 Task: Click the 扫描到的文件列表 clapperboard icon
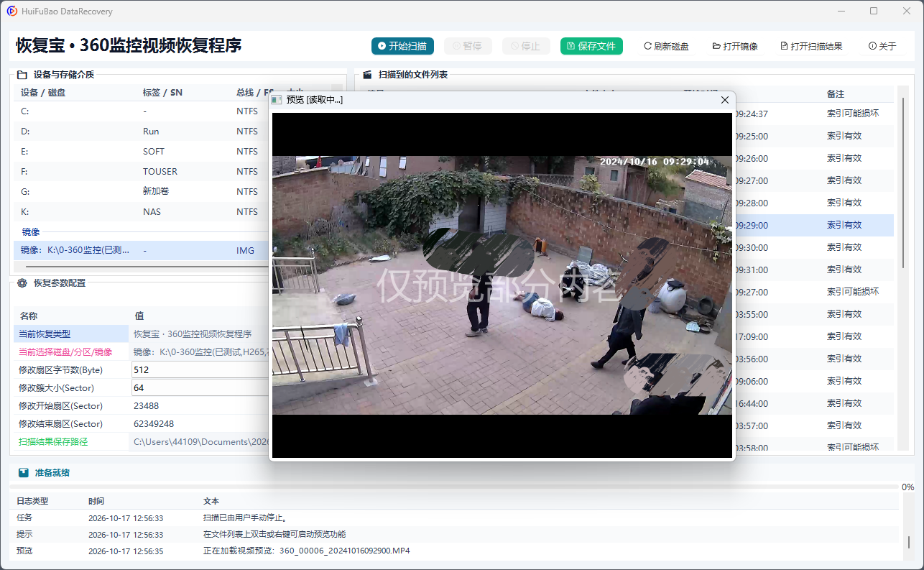pos(367,74)
